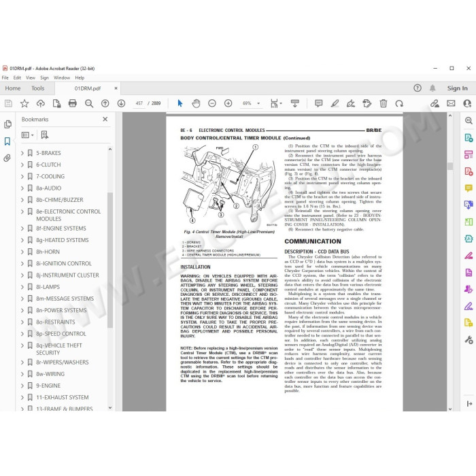Jump to 8w-WIRING bookmark

tap(50, 374)
